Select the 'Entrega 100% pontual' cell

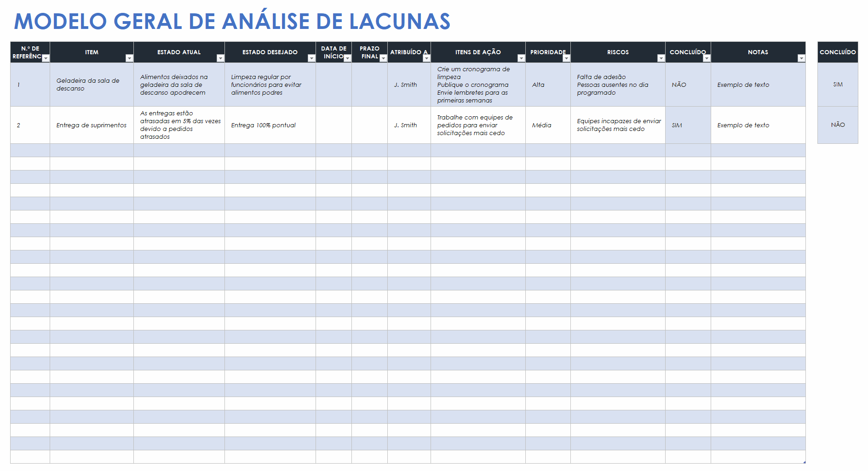[270, 125]
